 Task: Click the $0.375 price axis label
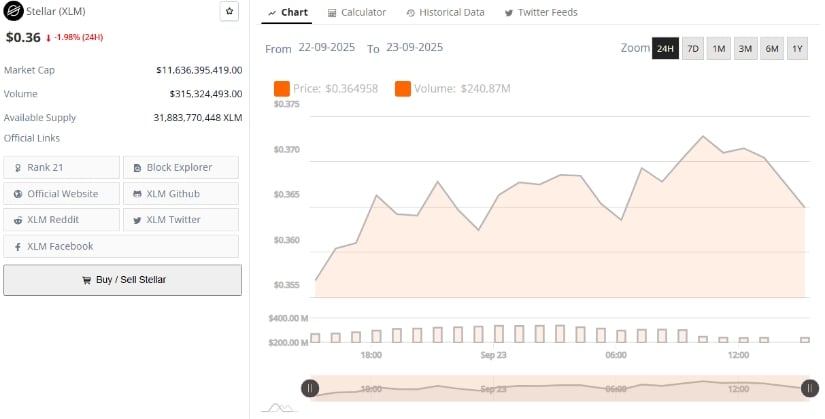pos(287,104)
